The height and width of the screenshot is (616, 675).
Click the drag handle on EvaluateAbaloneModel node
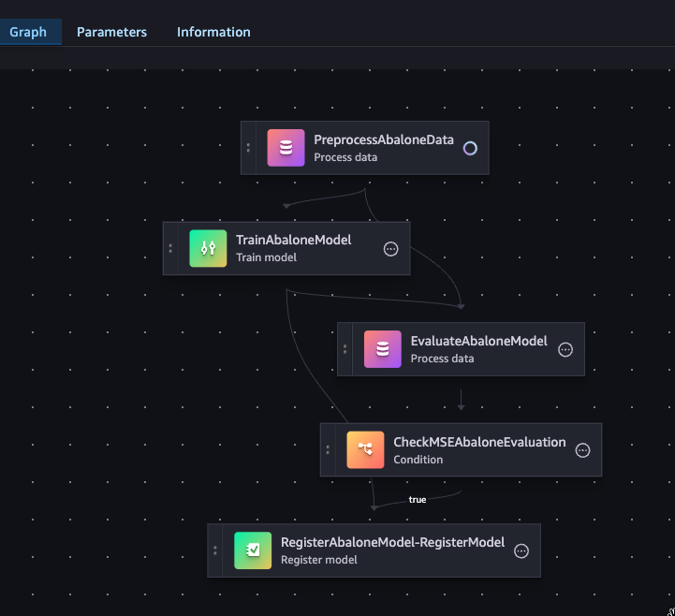(x=345, y=349)
